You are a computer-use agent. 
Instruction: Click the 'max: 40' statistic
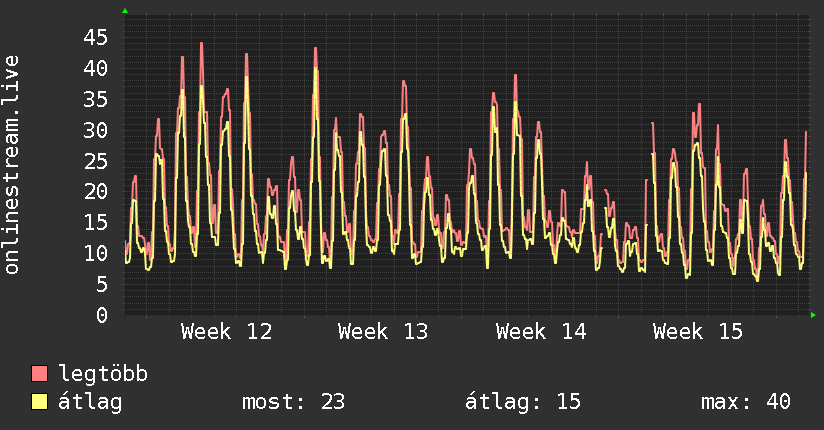click(745, 402)
